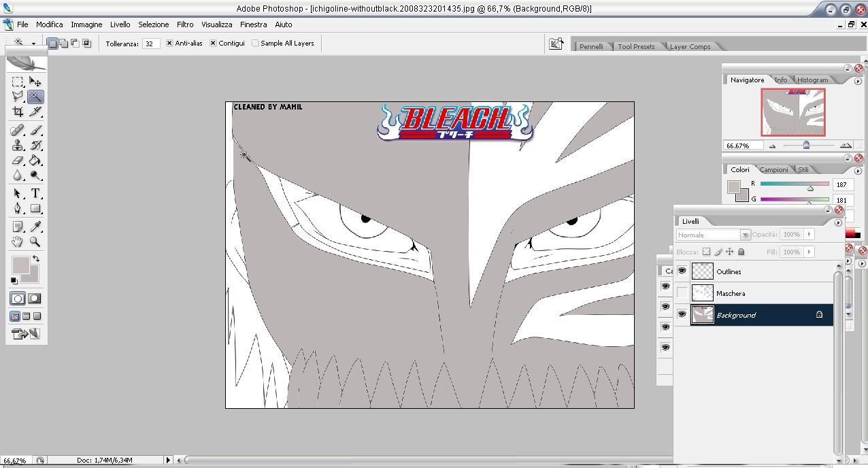Disable the Anti-alias checkbox
This screenshot has width=868, height=468.
point(169,43)
